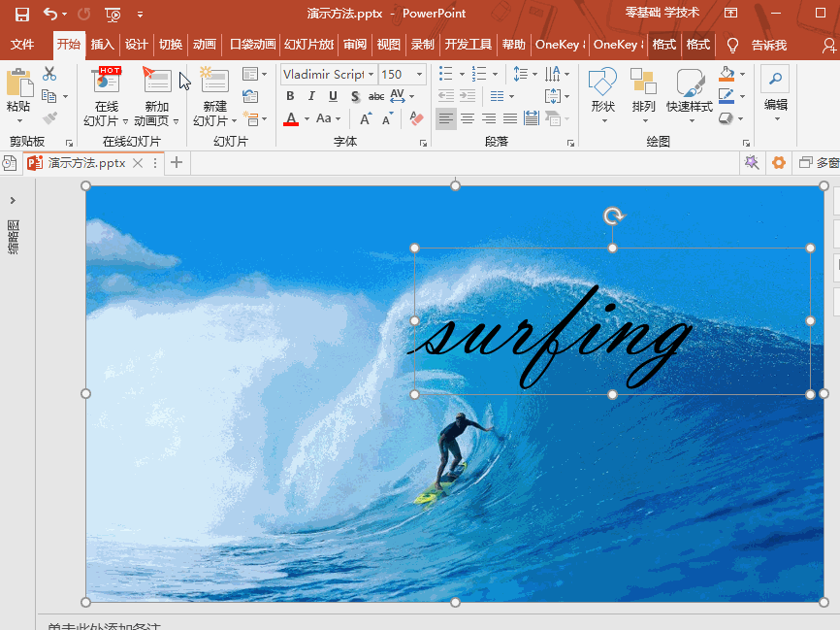Switch to the 视图 View tab
840x630 pixels.
(388, 45)
